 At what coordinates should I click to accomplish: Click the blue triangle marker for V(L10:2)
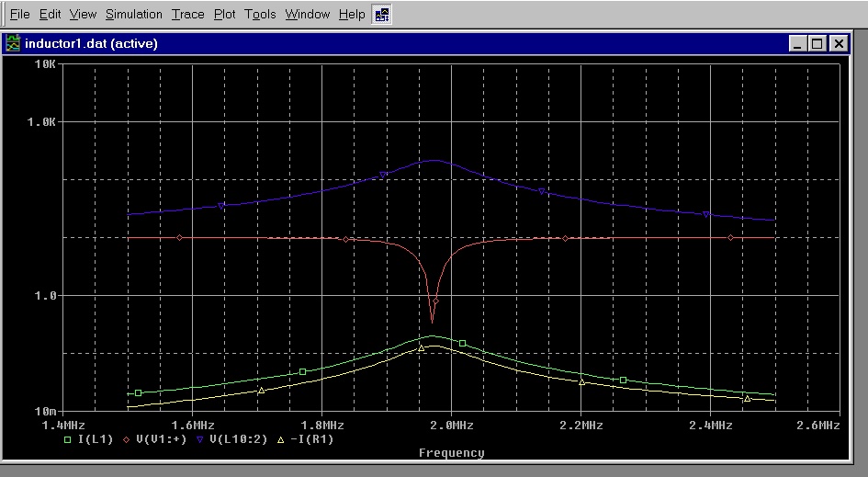pos(199,439)
